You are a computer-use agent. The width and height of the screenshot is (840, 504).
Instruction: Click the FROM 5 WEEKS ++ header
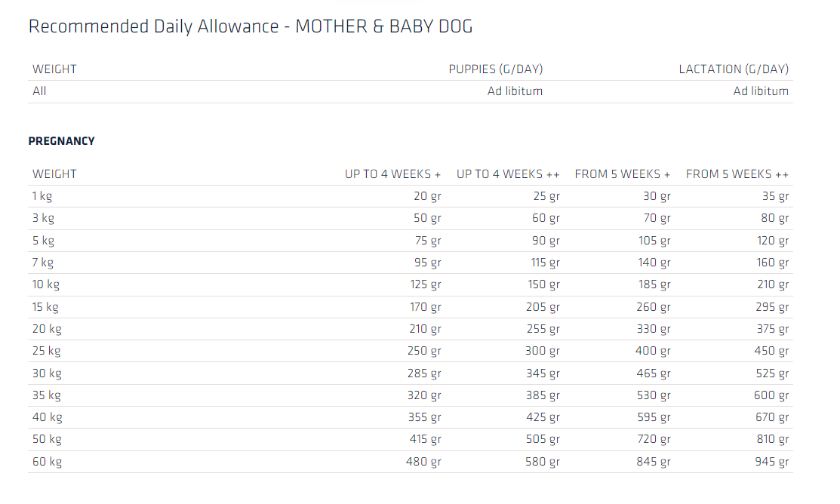coord(737,174)
